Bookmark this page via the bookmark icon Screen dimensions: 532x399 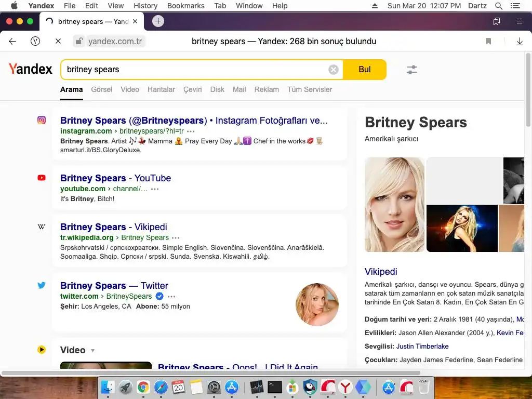488,42
